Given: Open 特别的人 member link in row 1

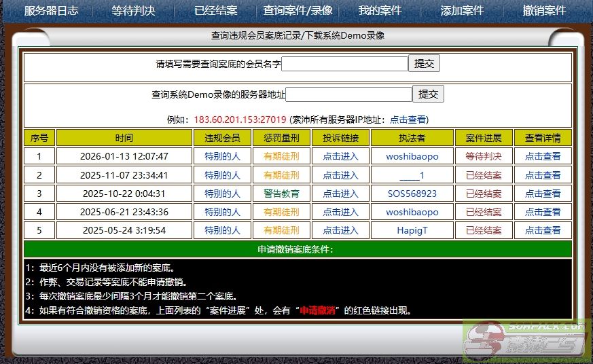Looking at the screenshot, I should pos(222,156).
